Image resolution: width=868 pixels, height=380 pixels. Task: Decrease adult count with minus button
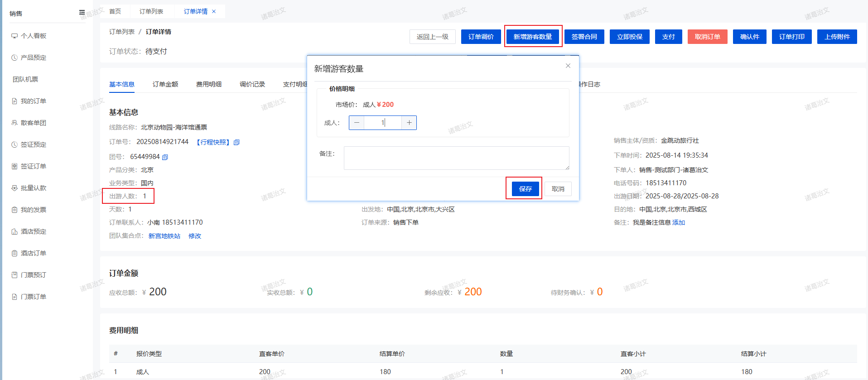[357, 123]
